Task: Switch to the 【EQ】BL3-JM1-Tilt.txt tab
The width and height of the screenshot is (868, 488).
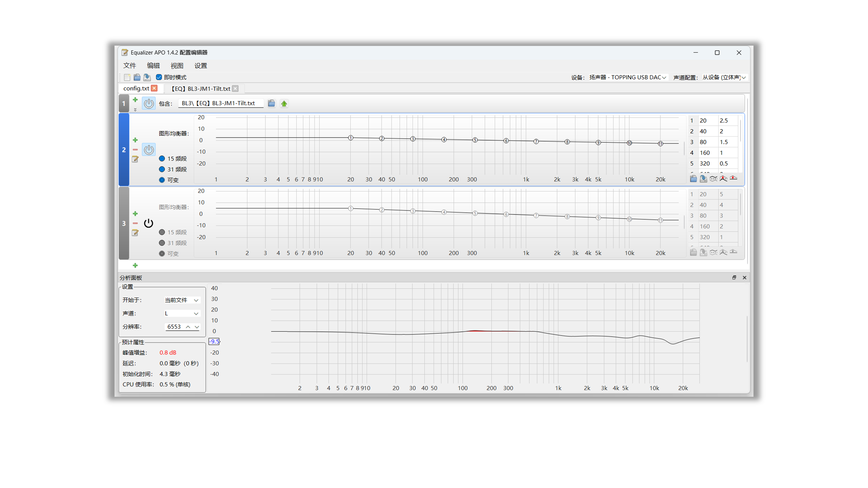Action: click(201, 89)
